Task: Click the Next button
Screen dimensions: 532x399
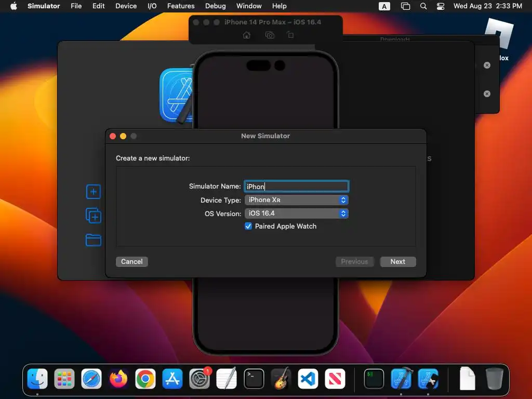Action: 397,262
